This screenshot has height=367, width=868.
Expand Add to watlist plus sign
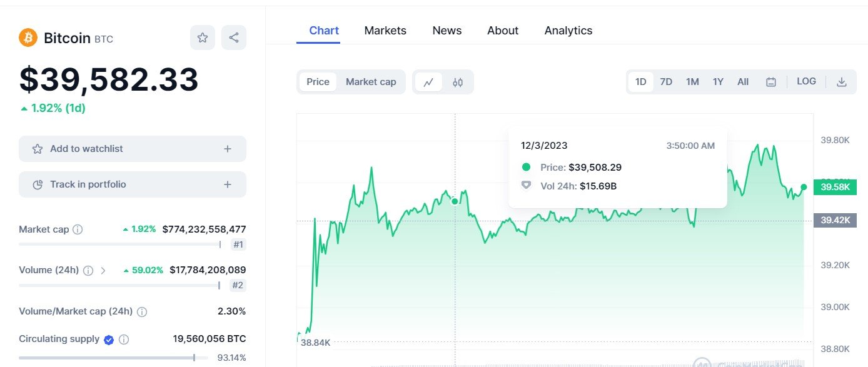pos(228,149)
